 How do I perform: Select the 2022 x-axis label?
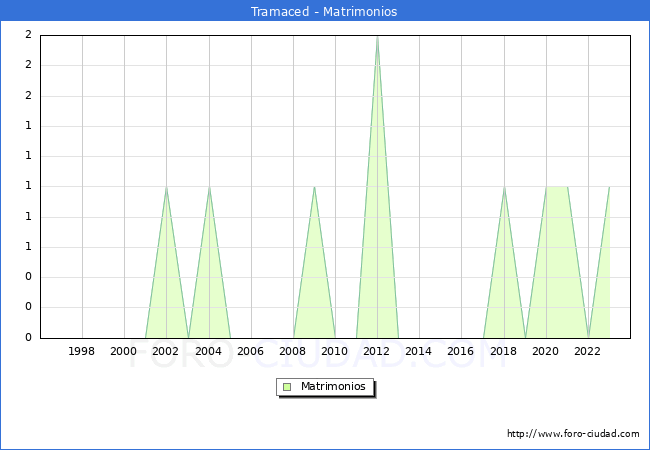pyautogui.click(x=588, y=351)
